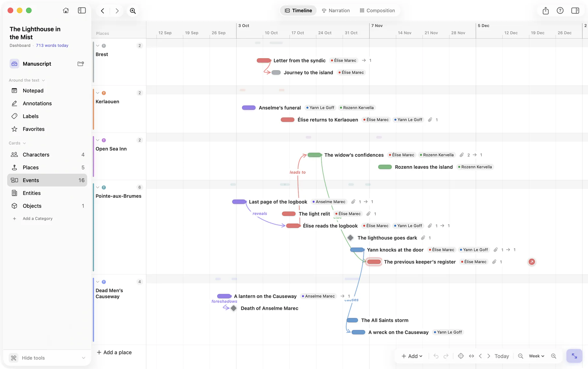Image resolution: width=588 pixels, height=369 pixels.
Task: Toggle the left sidebar panel icon
Action: (82, 10)
